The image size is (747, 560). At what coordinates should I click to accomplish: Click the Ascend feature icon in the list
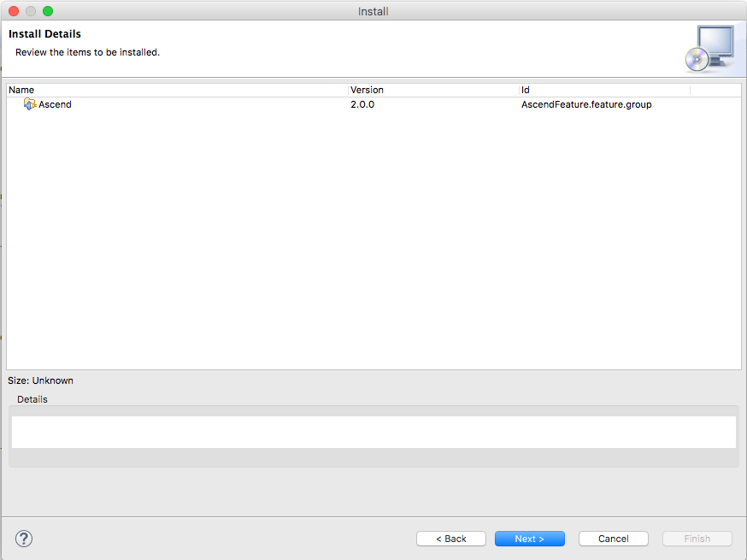pos(30,104)
